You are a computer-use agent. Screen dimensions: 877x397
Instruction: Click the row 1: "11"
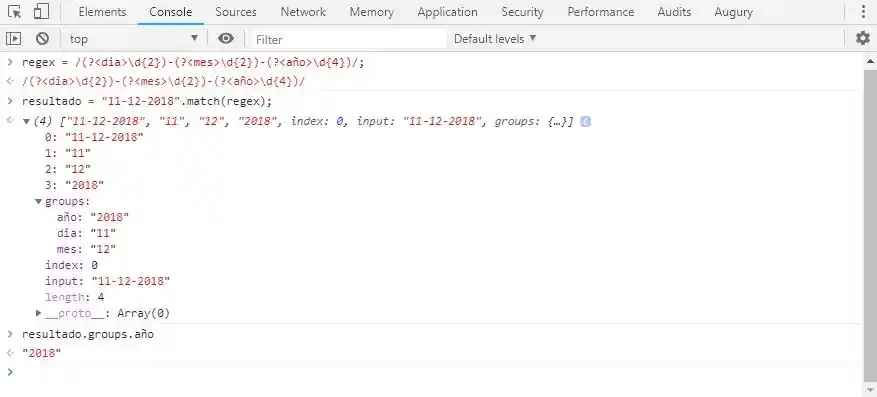pos(68,153)
